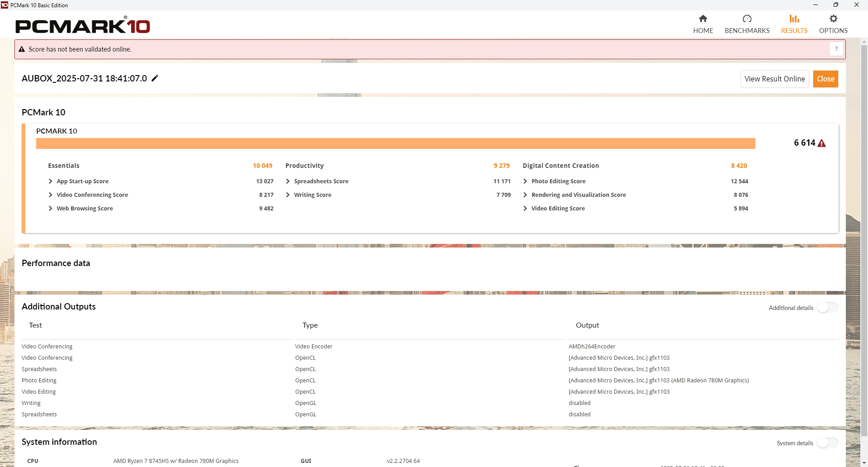Click the scrollbar up arrow
This screenshot has width=868, height=467.
(x=864, y=42)
